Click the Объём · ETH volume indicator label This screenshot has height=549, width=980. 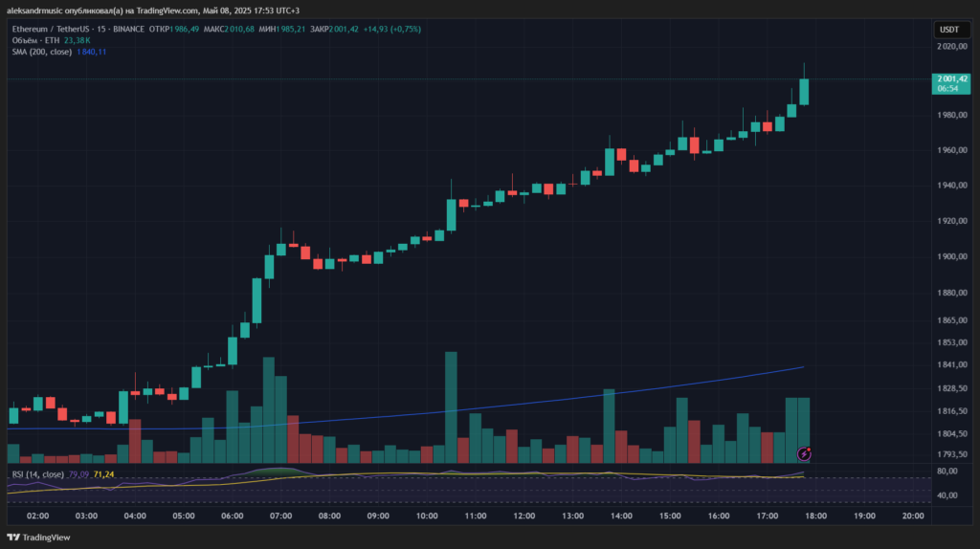pos(37,40)
